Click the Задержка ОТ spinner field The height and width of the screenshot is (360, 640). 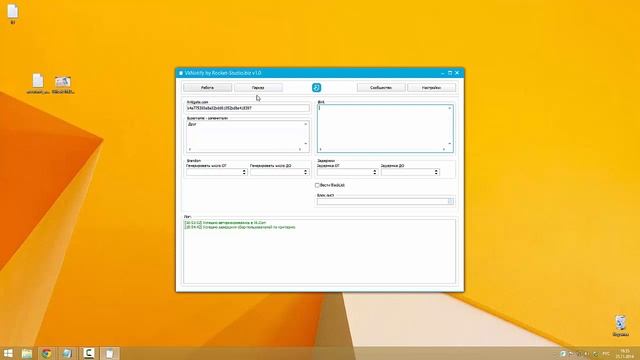pos(347,172)
